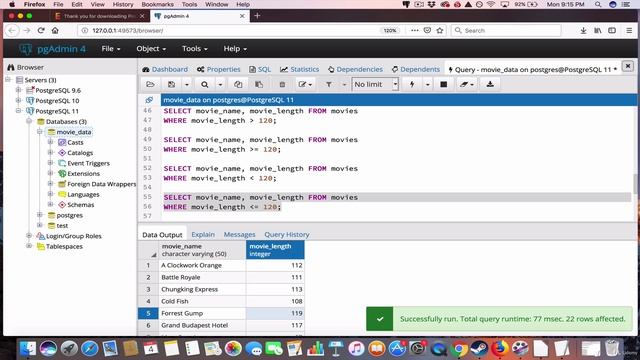640x360 pixels.
Task: Select the test database in tree
Action: point(62,225)
